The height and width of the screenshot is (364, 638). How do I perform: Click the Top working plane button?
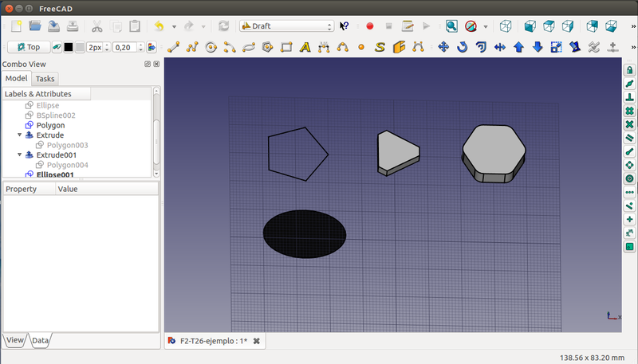pos(29,47)
